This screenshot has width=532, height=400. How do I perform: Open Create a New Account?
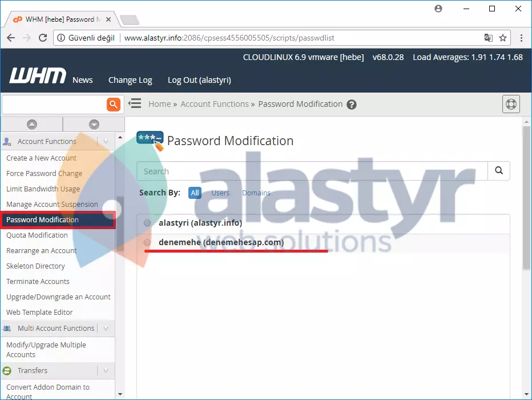[x=41, y=158]
